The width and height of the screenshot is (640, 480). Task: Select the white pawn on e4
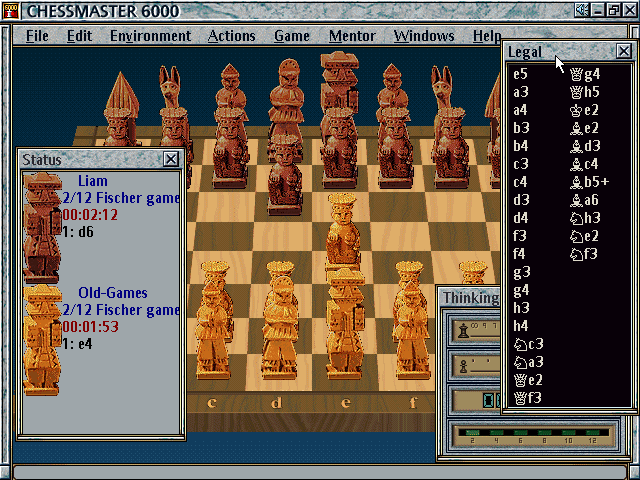coord(343,231)
